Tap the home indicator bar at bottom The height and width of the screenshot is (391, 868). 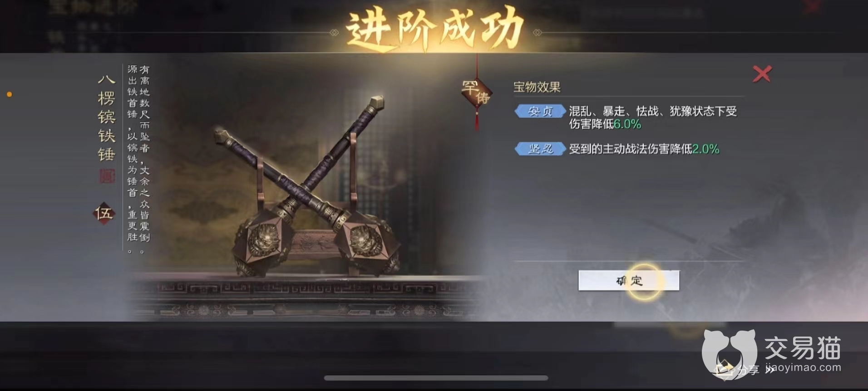coord(436,378)
